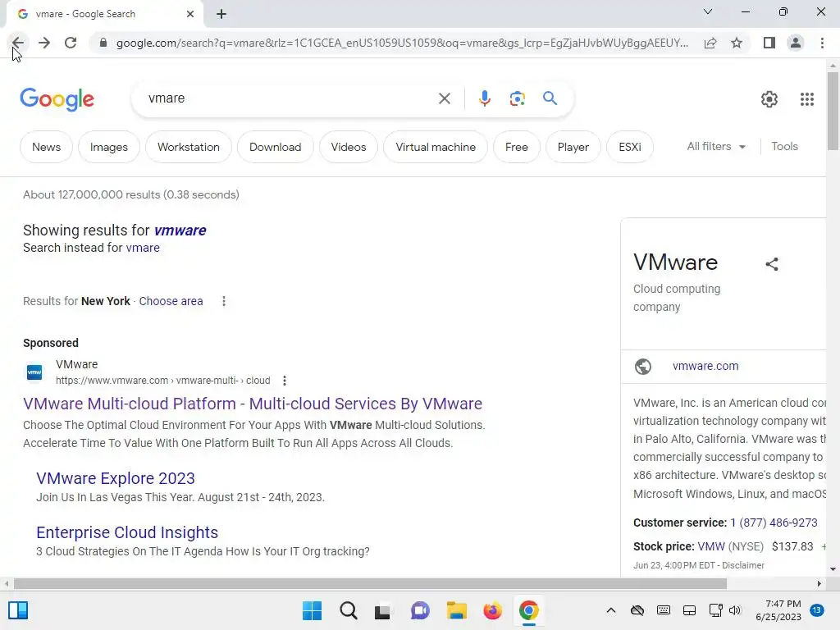Open Windows Start menu
This screenshot has width=840, height=630.
(x=312, y=610)
